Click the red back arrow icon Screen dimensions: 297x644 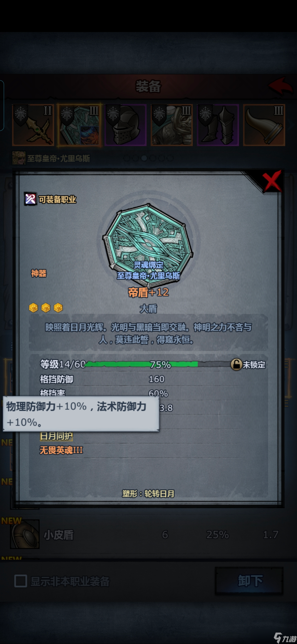point(281,86)
